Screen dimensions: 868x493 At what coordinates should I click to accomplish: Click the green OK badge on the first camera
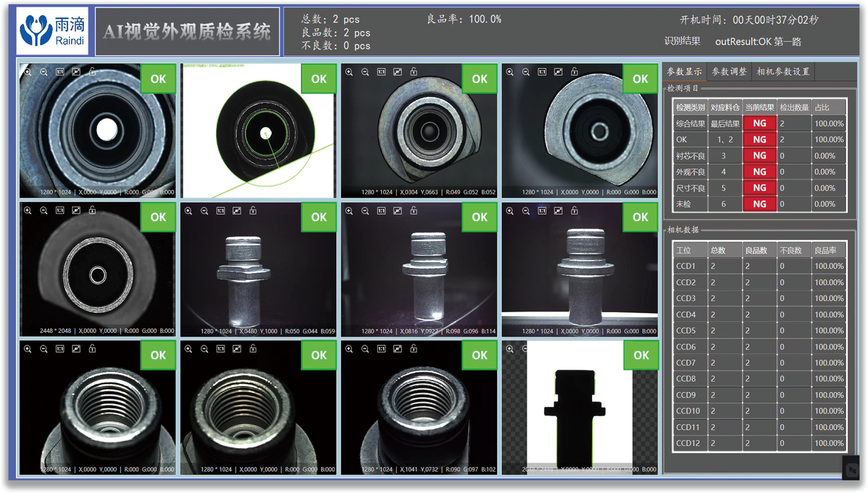[x=158, y=78]
